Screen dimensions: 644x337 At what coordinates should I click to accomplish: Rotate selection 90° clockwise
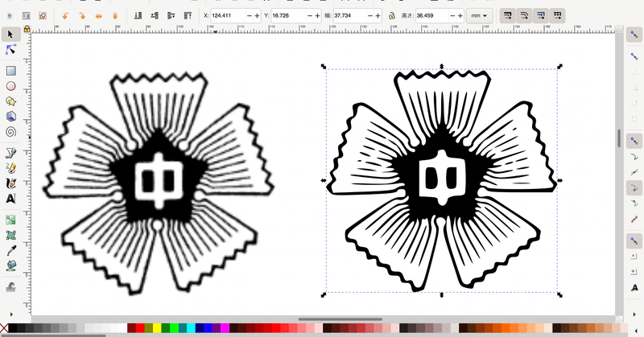[x=82, y=15]
